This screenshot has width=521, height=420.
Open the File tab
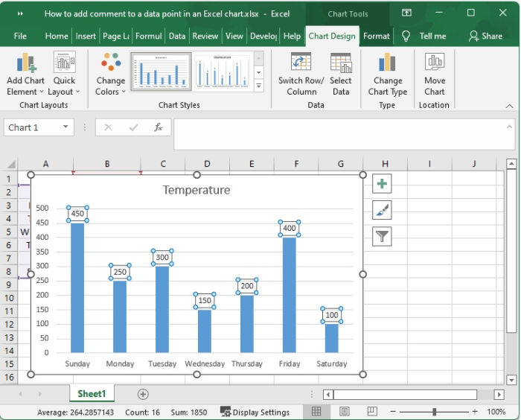coord(20,36)
